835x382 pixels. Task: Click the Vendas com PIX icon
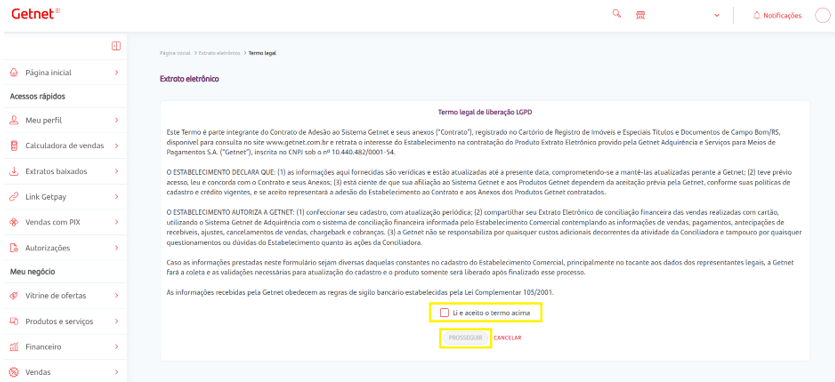tap(14, 222)
